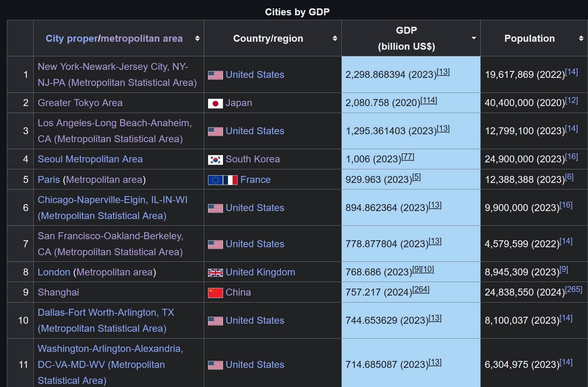
Task: Open the City proper link in header
Action: (72, 38)
